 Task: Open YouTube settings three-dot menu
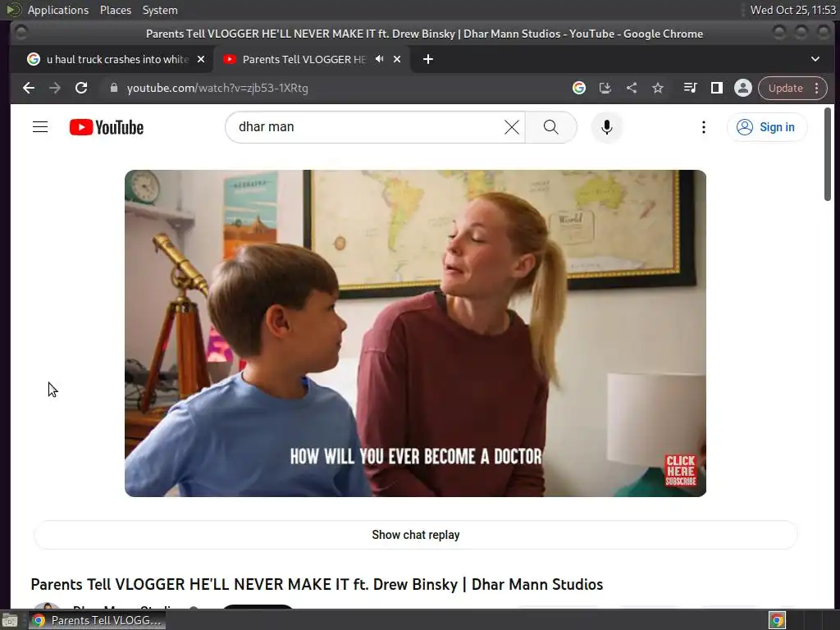point(703,127)
